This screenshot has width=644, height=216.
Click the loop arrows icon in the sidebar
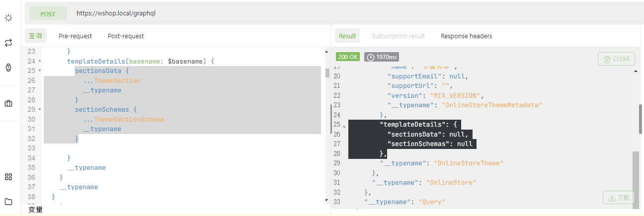tap(8, 43)
